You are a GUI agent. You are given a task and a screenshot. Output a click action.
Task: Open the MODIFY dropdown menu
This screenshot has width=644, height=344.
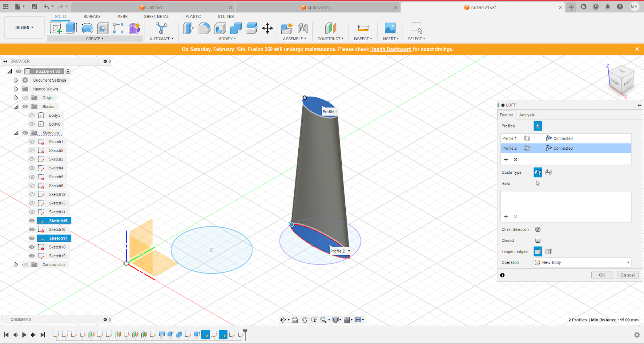coord(227,39)
